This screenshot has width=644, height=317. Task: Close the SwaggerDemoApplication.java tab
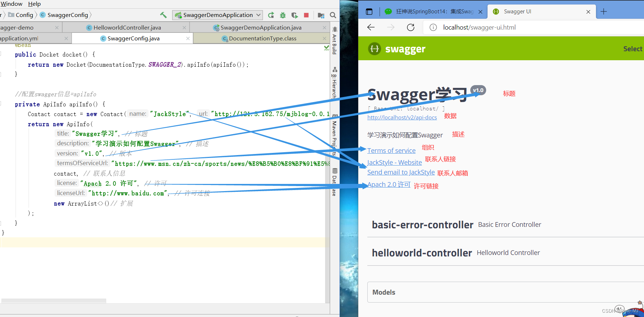point(324,27)
